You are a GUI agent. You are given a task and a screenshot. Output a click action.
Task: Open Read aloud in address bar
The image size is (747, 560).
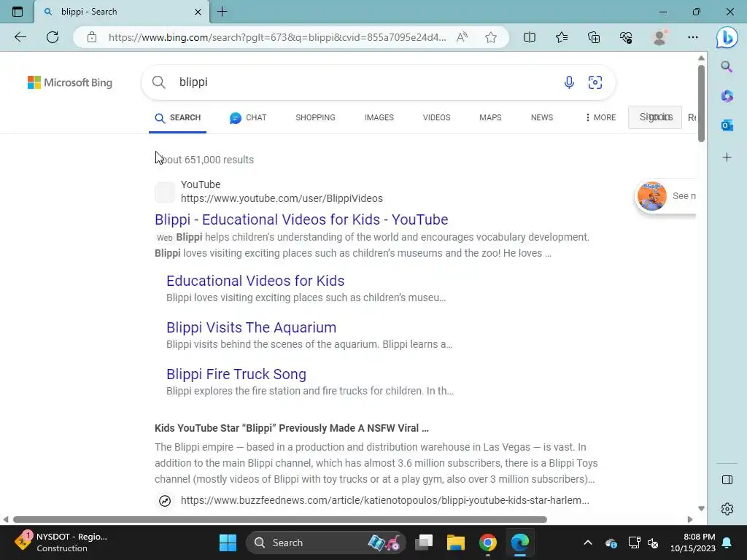click(x=462, y=37)
